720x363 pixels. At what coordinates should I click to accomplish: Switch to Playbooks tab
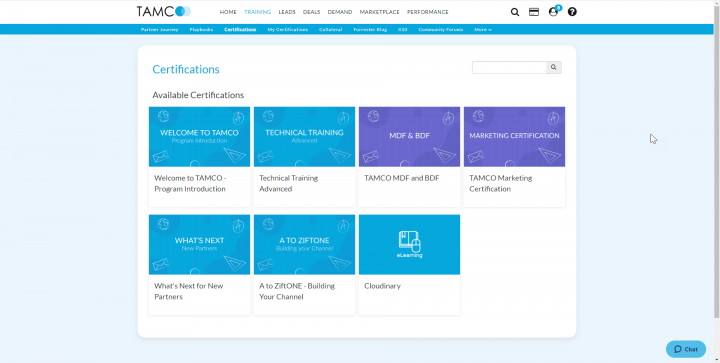point(201,29)
